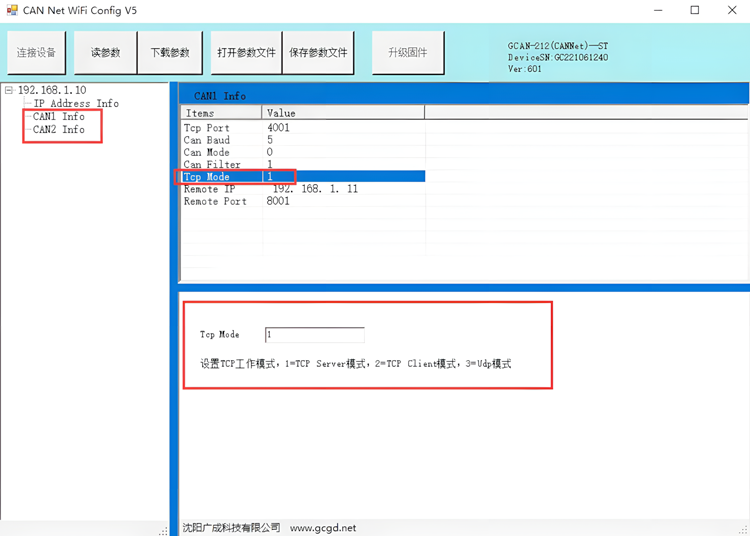
Task: Click the 连接设备 connect device button
Action: pyautogui.click(x=36, y=52)
